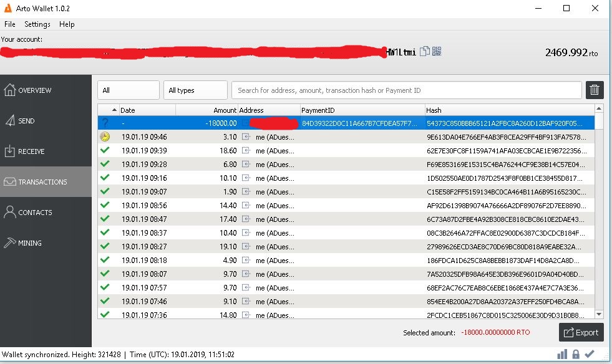This screenshot has width=612, height=364.
Task: Expand the 'All types' filter dropdown
Action: [x=195, y=90]
